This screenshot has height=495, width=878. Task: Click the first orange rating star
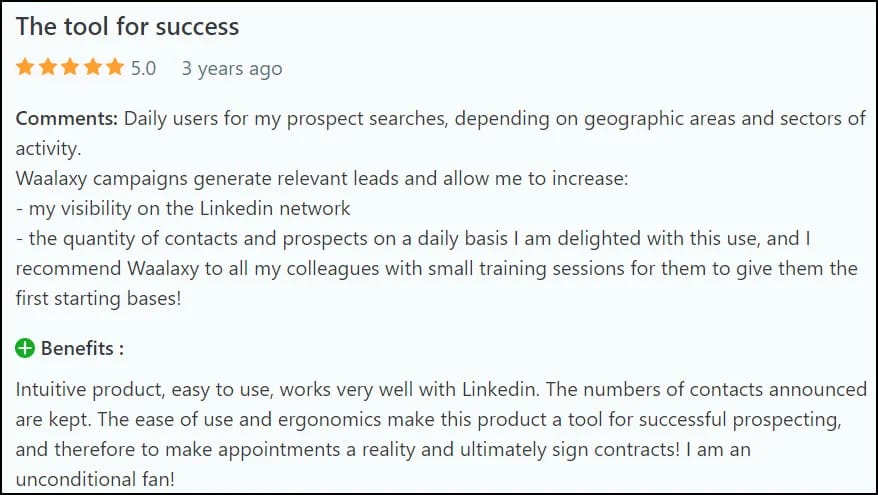click(25, 67)
